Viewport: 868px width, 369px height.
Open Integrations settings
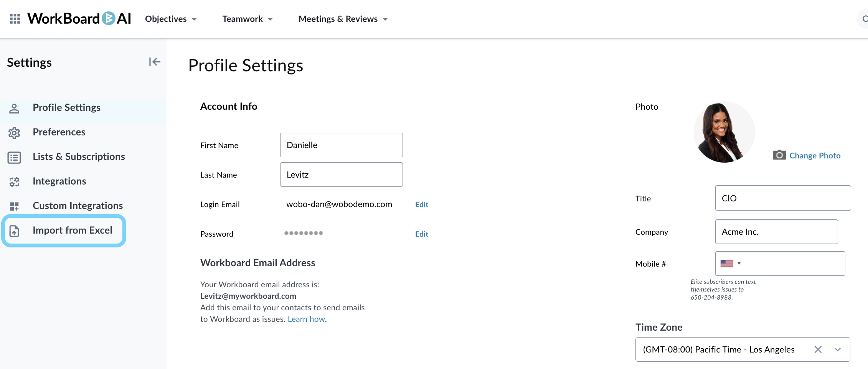click(59, 181)
